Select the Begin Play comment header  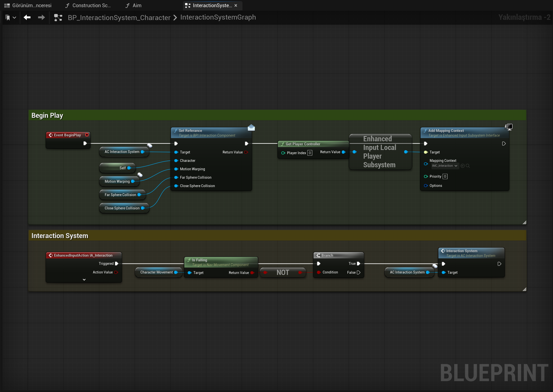[x=277, y=115]
